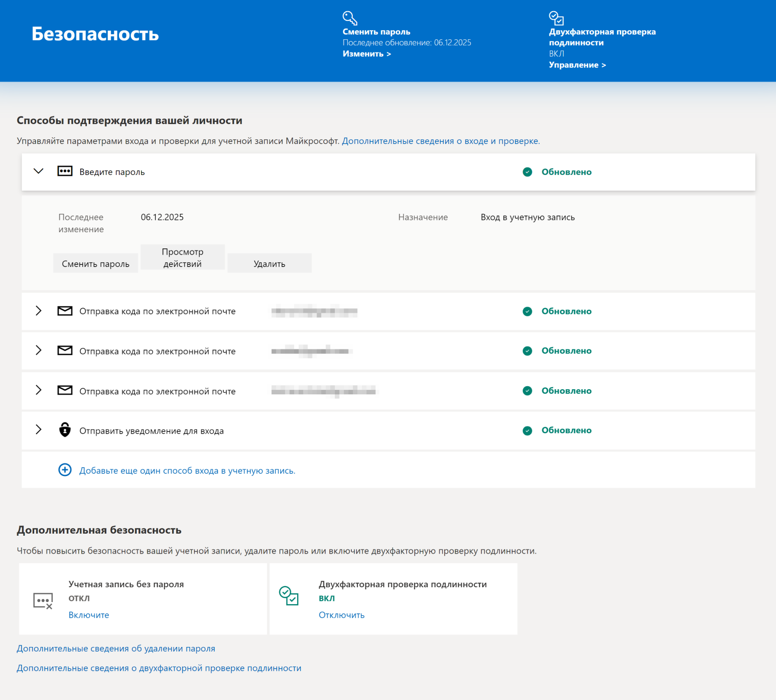Click the plus circle icon to add method
The height and width of the screenshot is (700, 776).
pyautogui.click(x=65, y=470)
